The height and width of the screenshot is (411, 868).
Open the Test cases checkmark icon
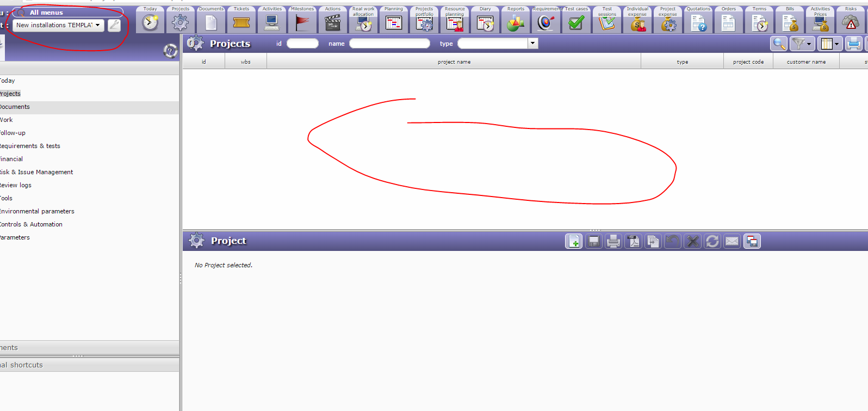pyautogui.click(x=576, y=22)
